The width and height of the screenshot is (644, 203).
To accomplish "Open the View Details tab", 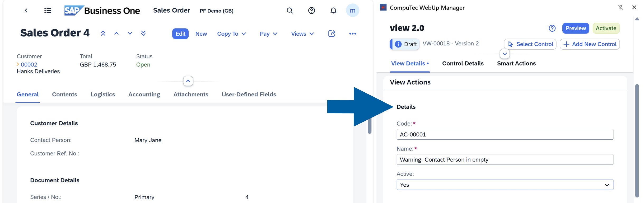I will pyautogui.click(x=410, y=63).
